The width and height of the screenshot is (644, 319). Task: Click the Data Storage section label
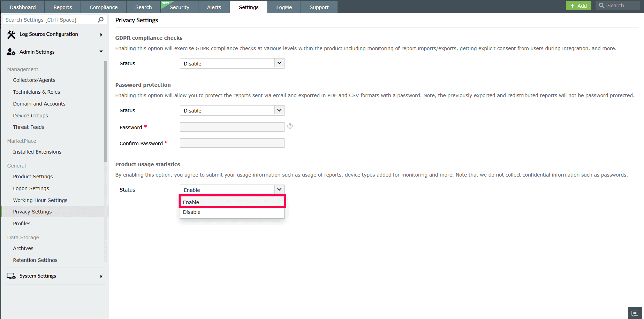23,238
